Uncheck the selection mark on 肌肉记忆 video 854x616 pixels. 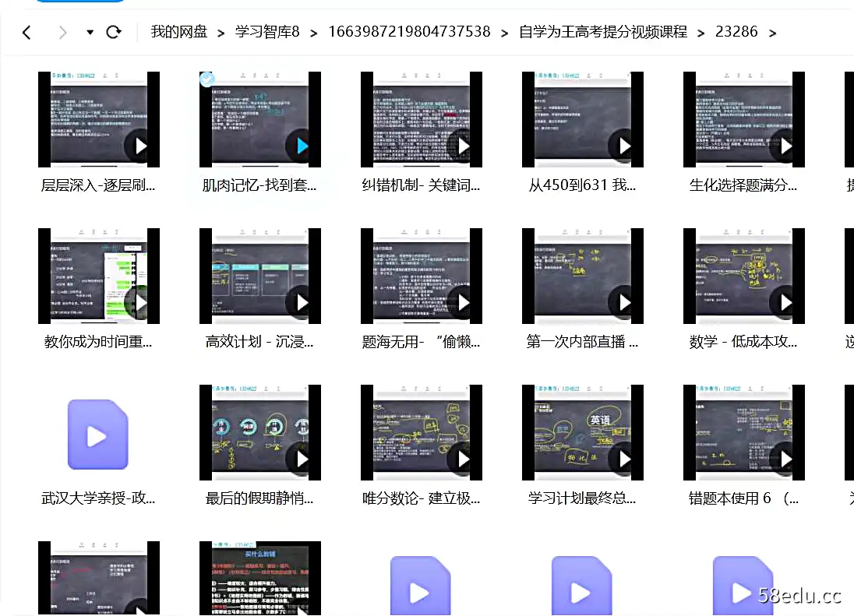(207, 79)
